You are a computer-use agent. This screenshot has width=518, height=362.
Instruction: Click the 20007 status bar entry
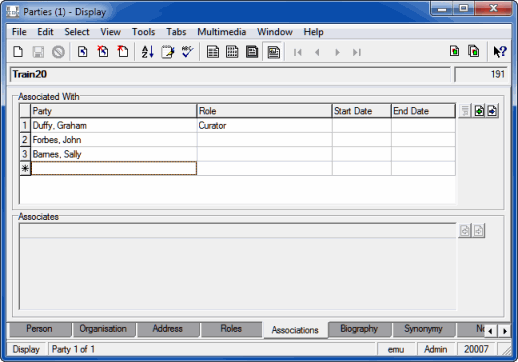pyautogui.click(x=476, y=349)
